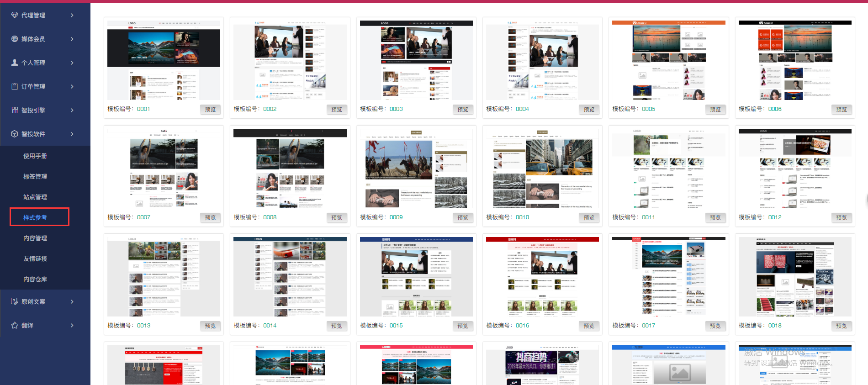
Task: Click the 订单管理 list icon
Action: point(15,86)
